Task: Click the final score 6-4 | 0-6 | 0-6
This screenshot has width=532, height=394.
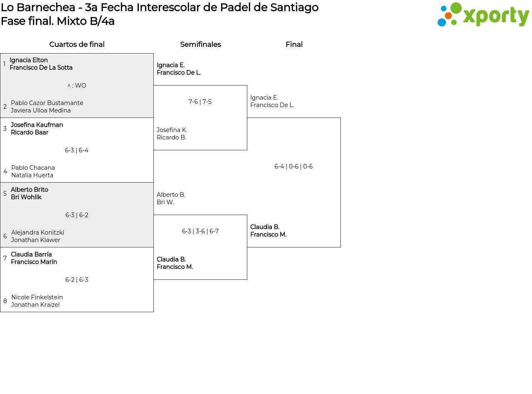Action: [293, 166]
